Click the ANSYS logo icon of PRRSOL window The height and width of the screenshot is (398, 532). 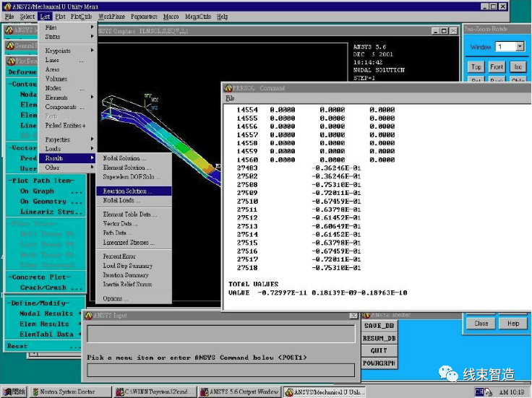228,88
